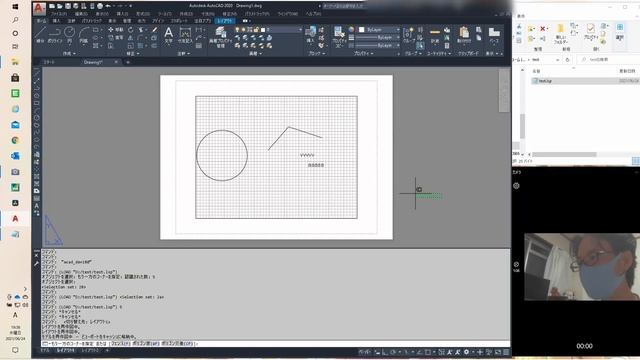Switch to the スタート file tab

tap(49, 62)
